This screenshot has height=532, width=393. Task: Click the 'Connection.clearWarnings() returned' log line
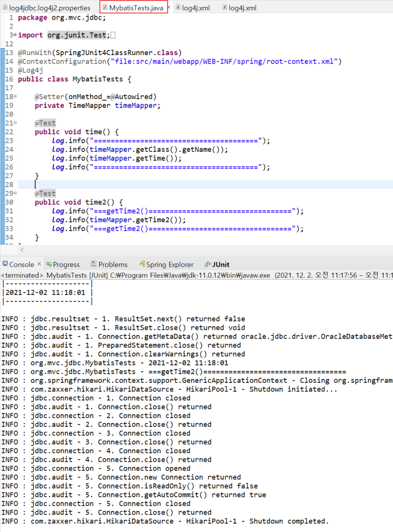(x=123, y=354)
